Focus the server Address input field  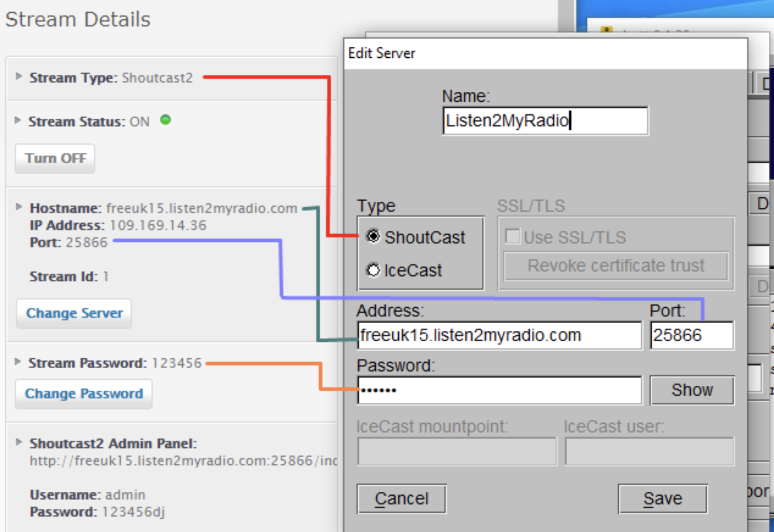(499, 336)
